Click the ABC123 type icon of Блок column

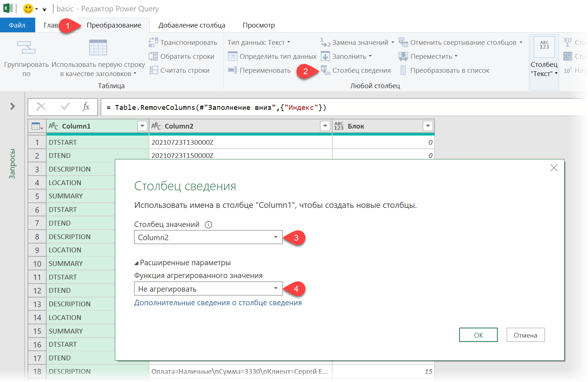339,126
